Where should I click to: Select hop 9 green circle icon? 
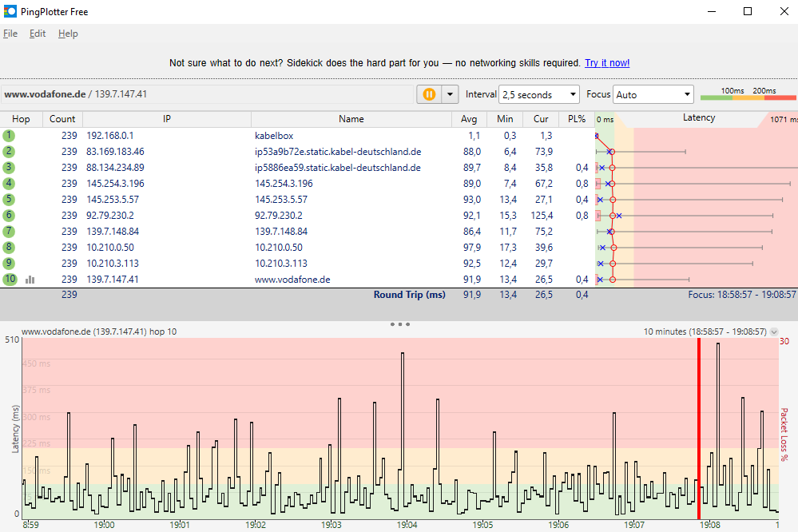(x=9, y=263)
